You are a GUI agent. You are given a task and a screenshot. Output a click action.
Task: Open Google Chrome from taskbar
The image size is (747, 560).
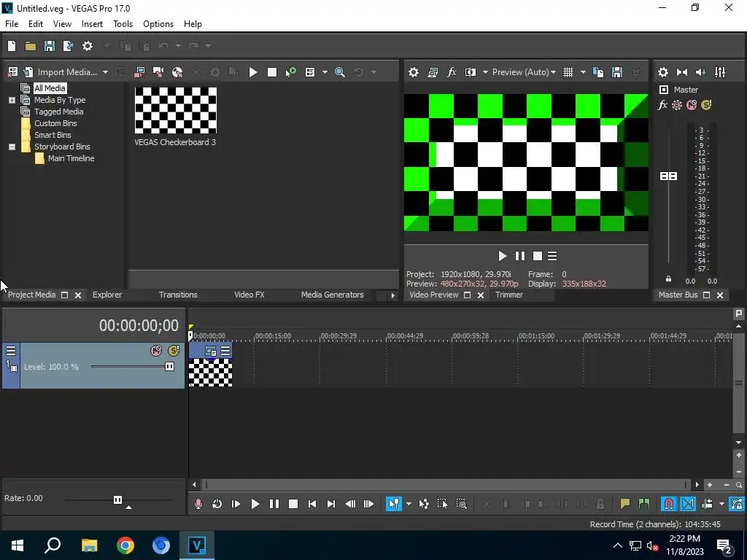pos(125,545)
